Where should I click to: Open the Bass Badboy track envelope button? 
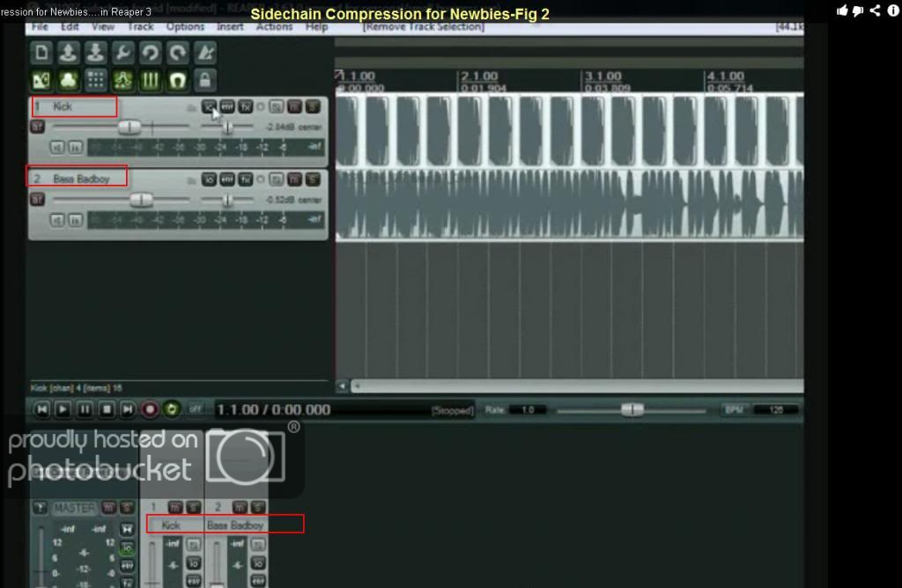227,180
